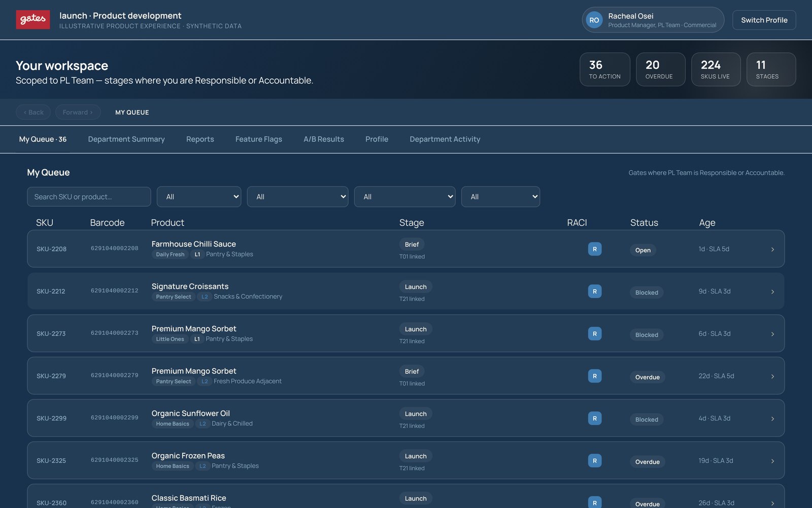Click the Overdue status for SKU-2279
The height and width of the screenshot is (508, 812).
click(x=648, y=377)
